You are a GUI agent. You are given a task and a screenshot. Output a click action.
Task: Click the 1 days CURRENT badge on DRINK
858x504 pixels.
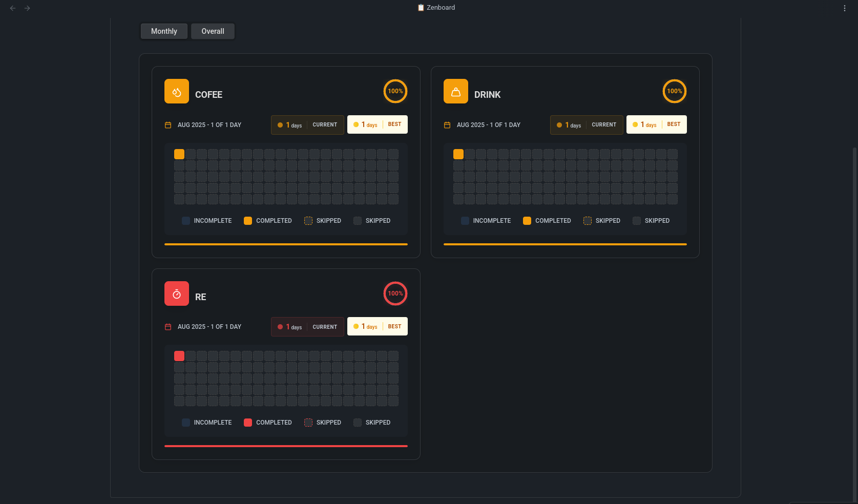(x=586, y=124)
